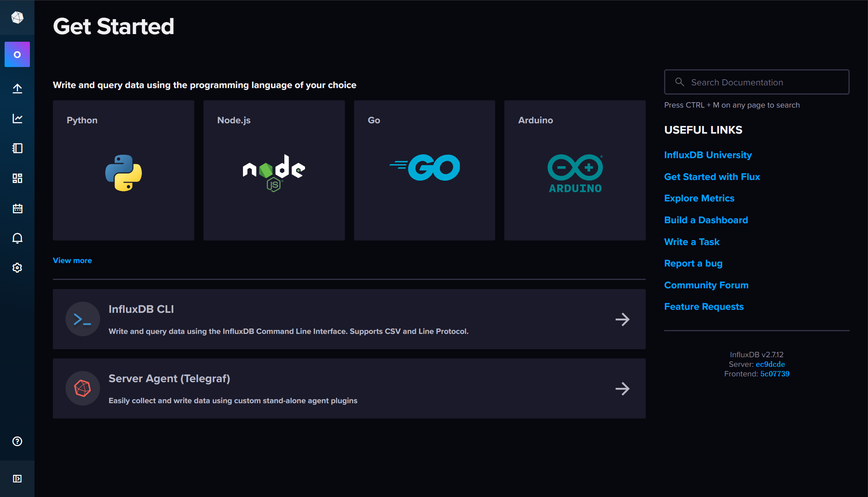This screenshot has width=868, height=497.
Task: Open Data Explorer graph icon
Action: pos(17,118)
